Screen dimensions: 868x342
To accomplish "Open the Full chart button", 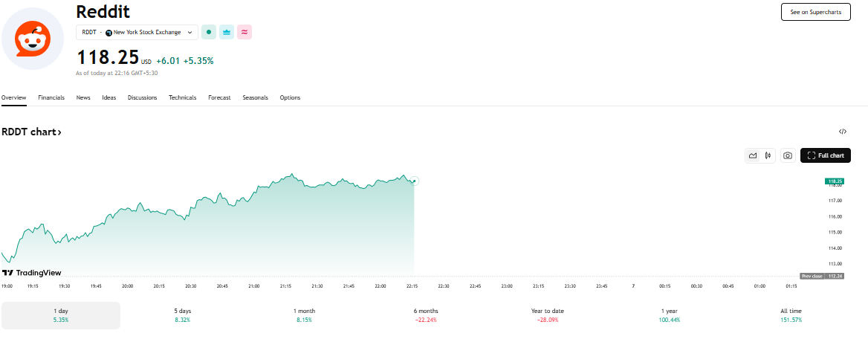I will pyautogui.click(x=826, y=155).
